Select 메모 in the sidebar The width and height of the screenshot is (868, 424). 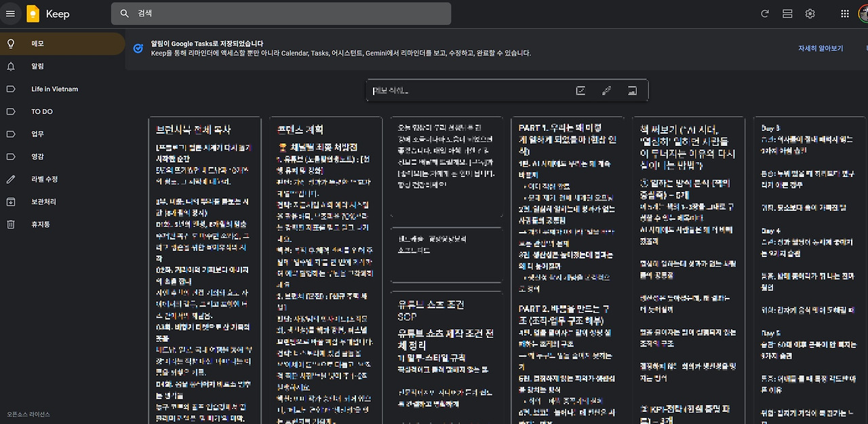tap(41, 43)
